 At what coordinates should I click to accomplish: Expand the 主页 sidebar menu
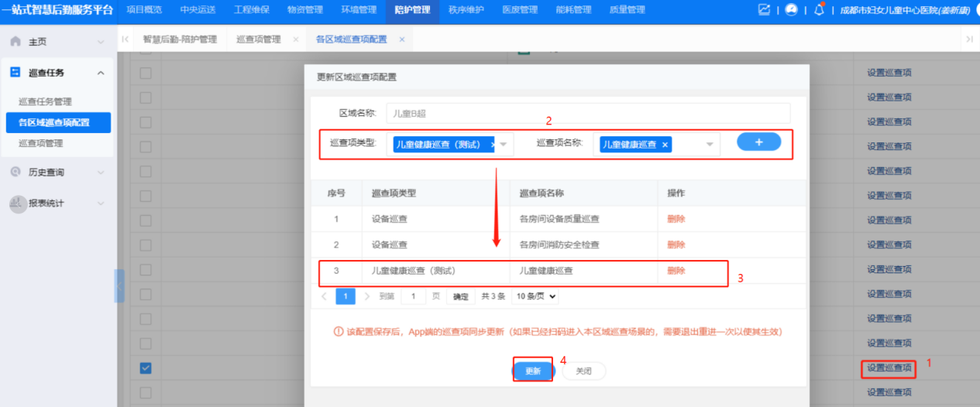[101, 42]
